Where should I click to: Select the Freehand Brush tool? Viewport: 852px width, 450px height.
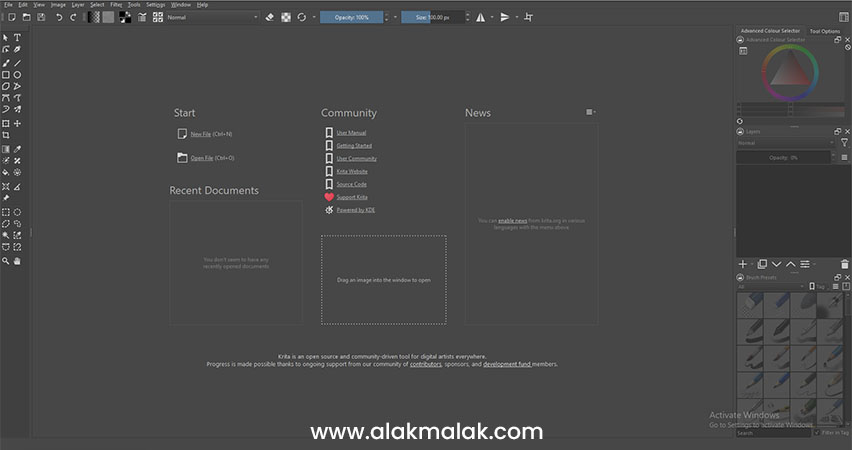point(6,63)
